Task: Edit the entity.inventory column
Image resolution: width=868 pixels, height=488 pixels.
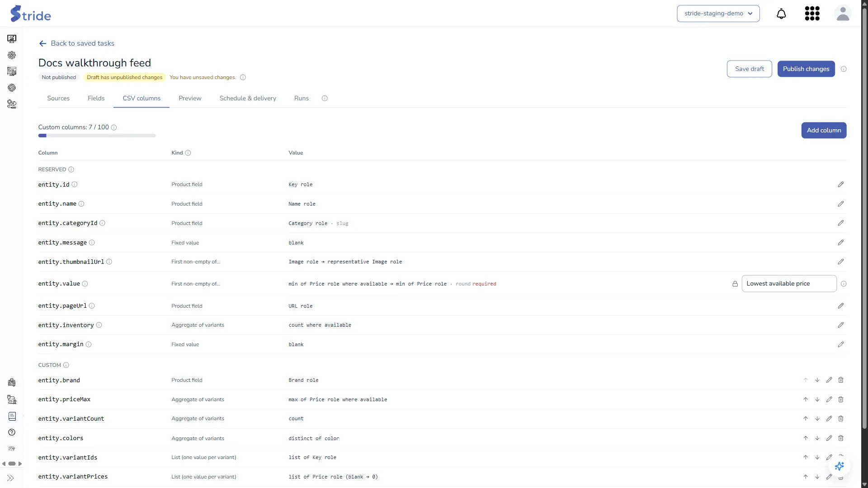Action: point(840,325)
